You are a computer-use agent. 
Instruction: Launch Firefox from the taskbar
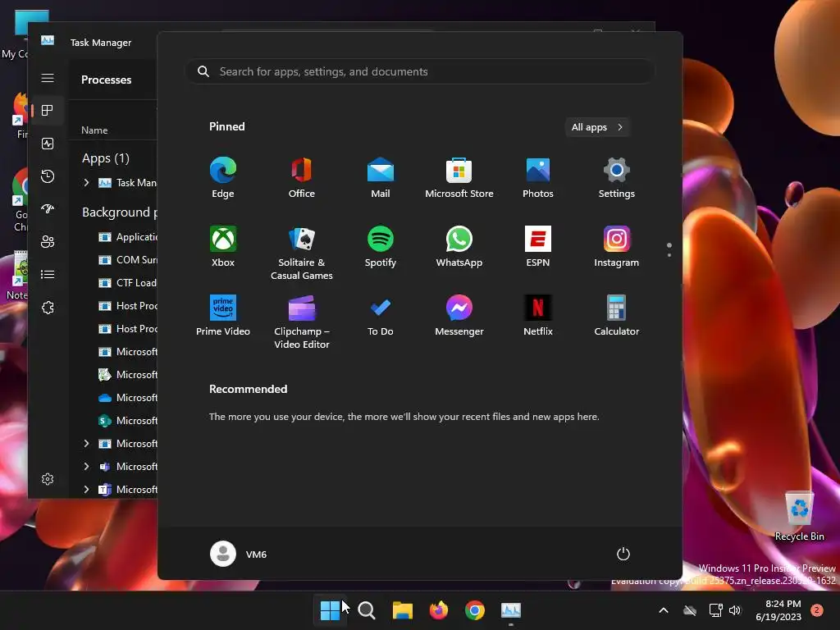pyautogui.click(x=439, y=610)
